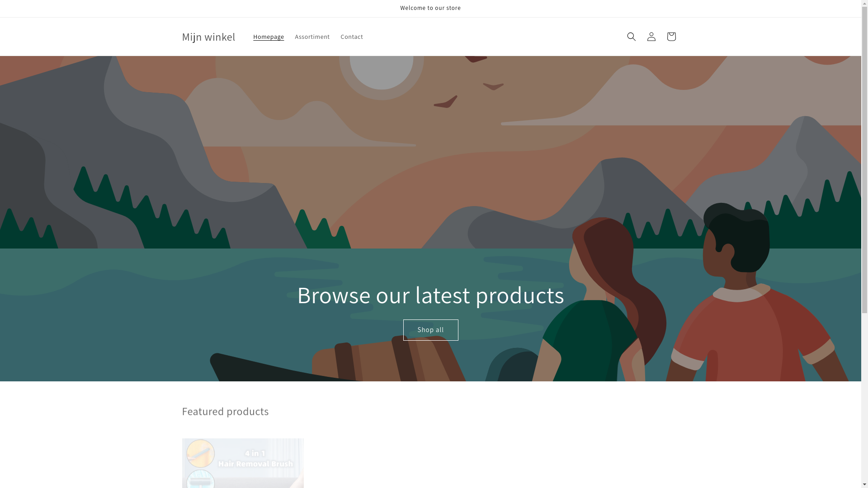Image resolution: width=868 pixels, height=488 pixels.
Task: Click the Welcome to our store announcement
Action: point(430,8)
